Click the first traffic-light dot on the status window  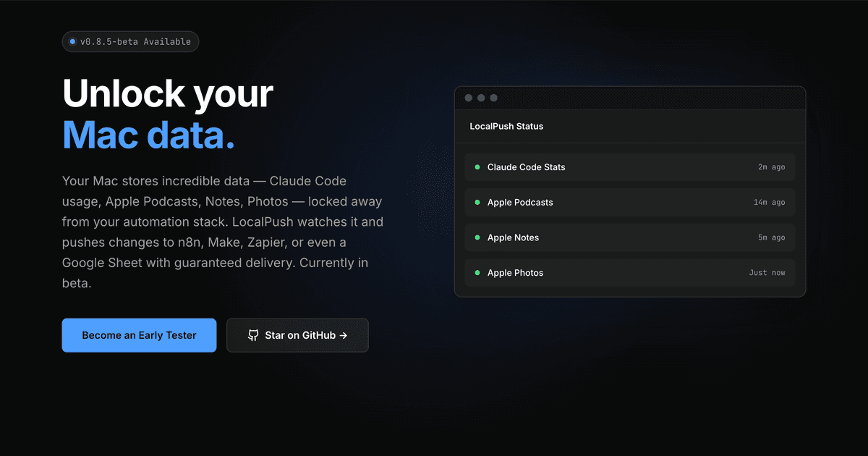coord(469,97)
